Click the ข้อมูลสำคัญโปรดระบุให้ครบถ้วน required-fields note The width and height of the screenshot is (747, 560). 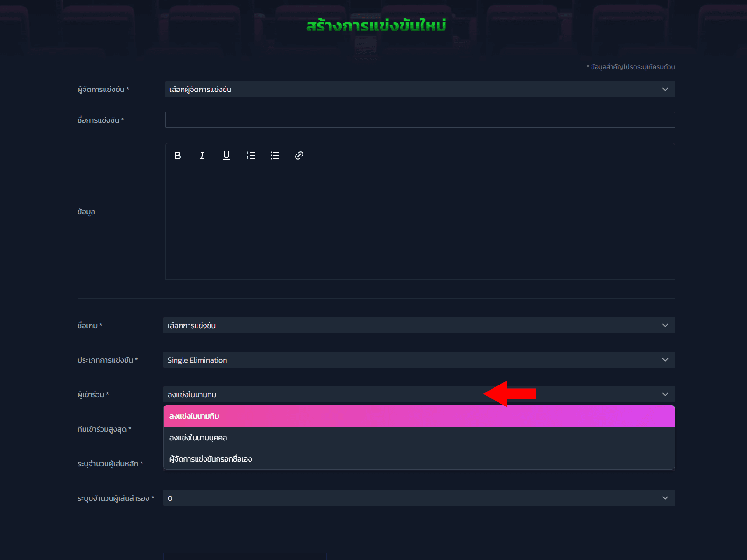click(631, 67)
